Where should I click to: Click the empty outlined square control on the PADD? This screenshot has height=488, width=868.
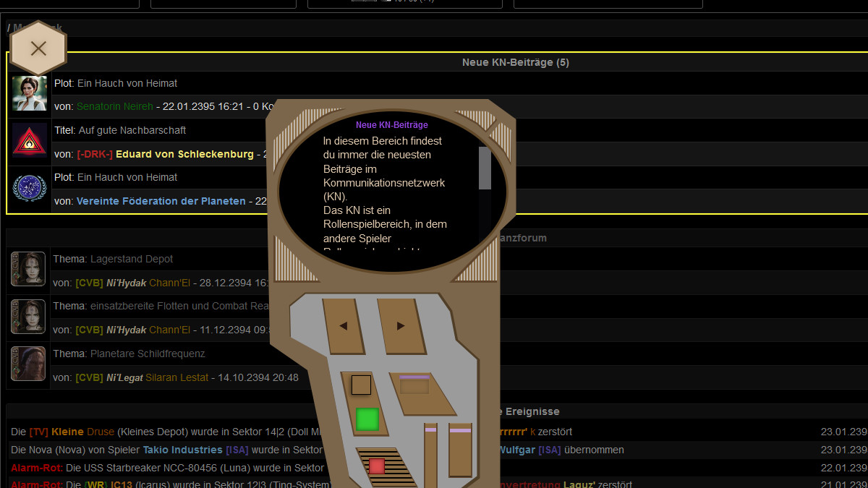pos(359,385)
